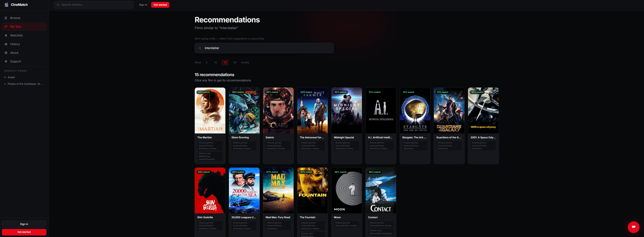Open History in sidebar
Image resolution: width=644 pixels, height=237 pixels.
(x=24, y=44)
